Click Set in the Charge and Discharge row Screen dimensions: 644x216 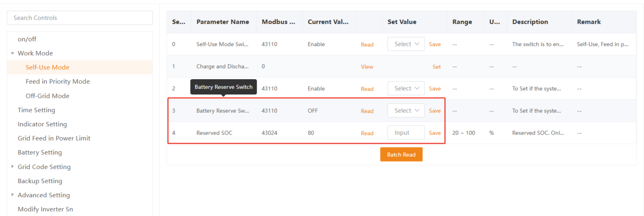[436, 67]
